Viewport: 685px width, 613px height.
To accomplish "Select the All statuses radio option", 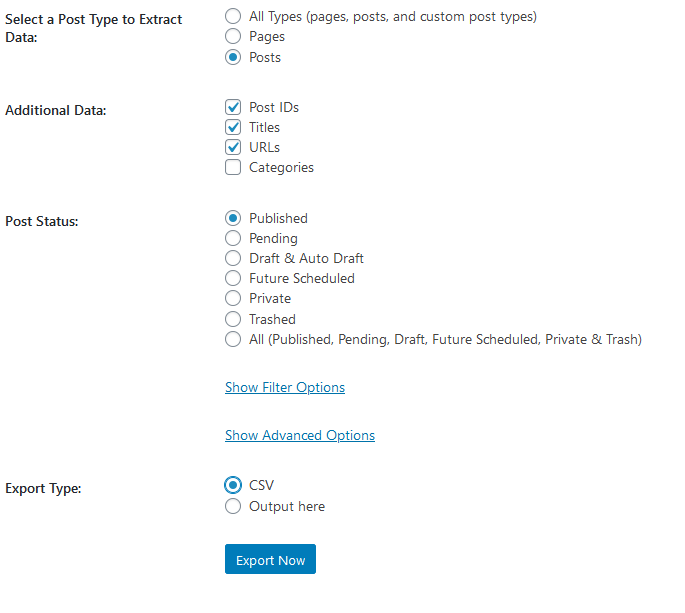I will point(233,339).
